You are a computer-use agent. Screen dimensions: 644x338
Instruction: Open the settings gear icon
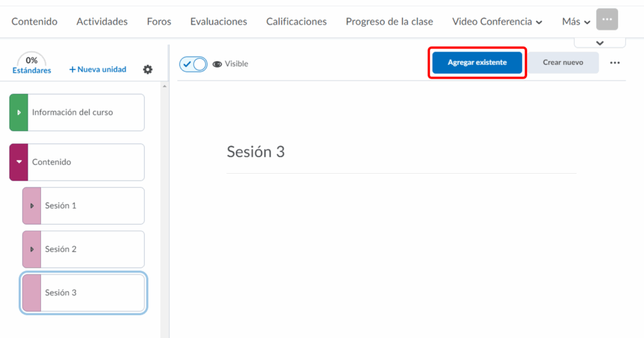pyautogui.click(x=148, y=69)
